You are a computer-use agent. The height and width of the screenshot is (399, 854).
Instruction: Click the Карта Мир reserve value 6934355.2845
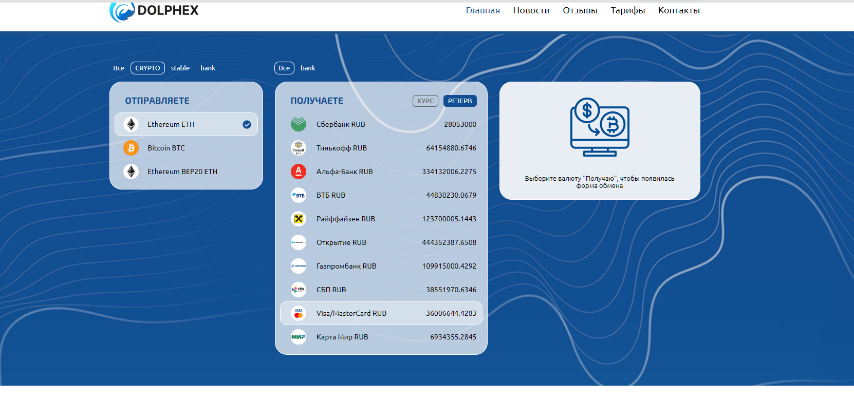453,337
